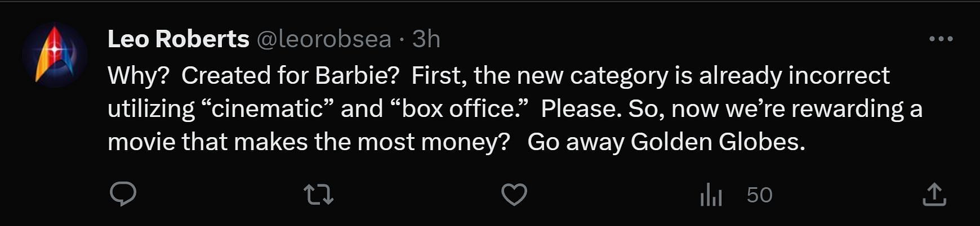Screen dimensions: 980x226
Task: Open the share upload arrow menu
Action: tap(934, 195)
